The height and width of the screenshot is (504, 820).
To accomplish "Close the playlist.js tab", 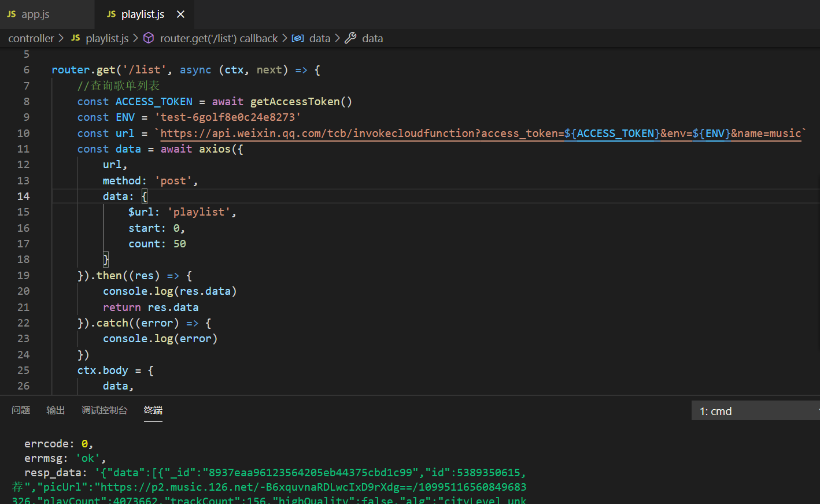I will click(x=180, y=14).
